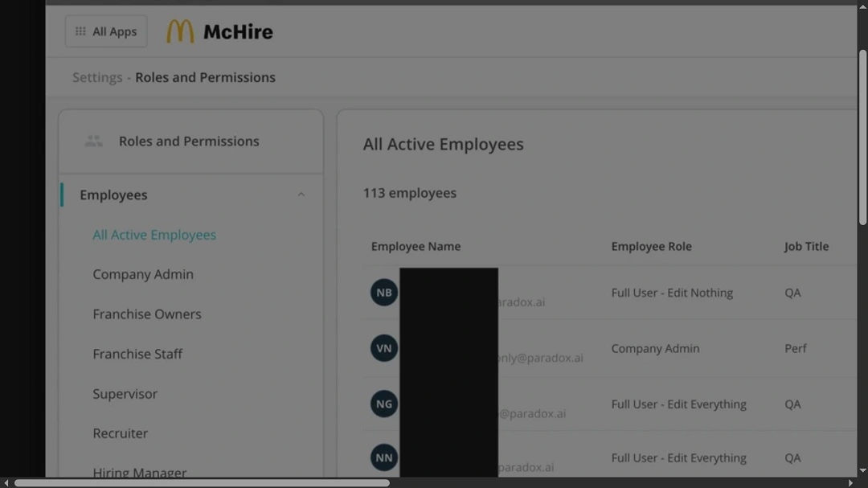
Task: Click the Settings breadcrumb link
Action: (x=97, y=77)
